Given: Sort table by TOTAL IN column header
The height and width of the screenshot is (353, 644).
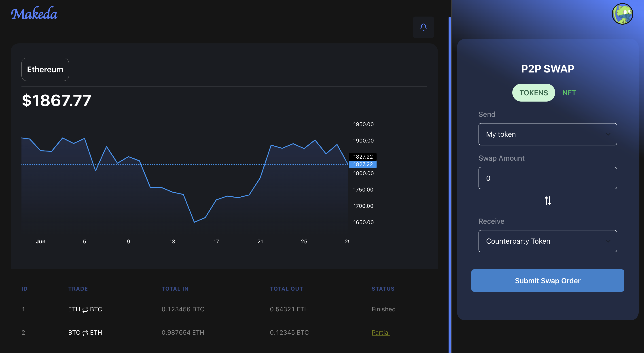Looking at the screenshot, I should click(x=175, y=289).
